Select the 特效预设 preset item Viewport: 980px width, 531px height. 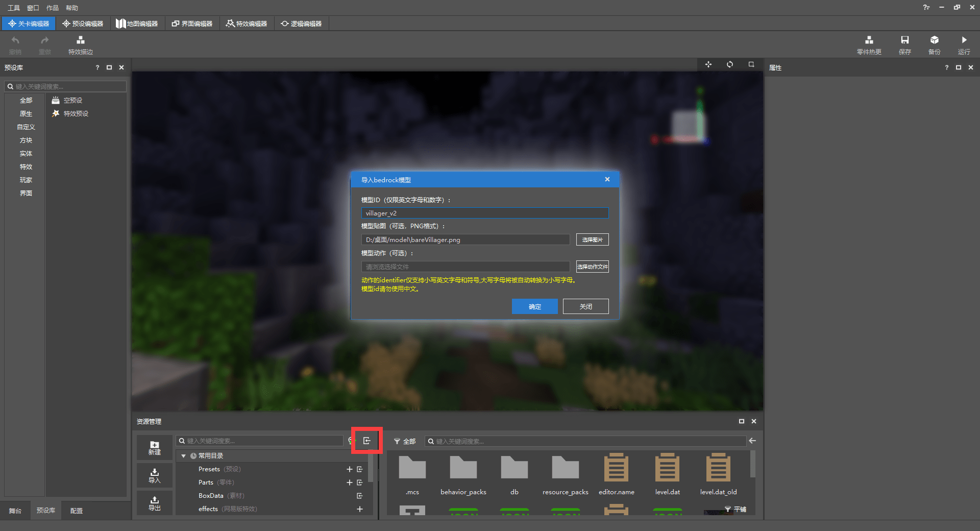[70, 113]
